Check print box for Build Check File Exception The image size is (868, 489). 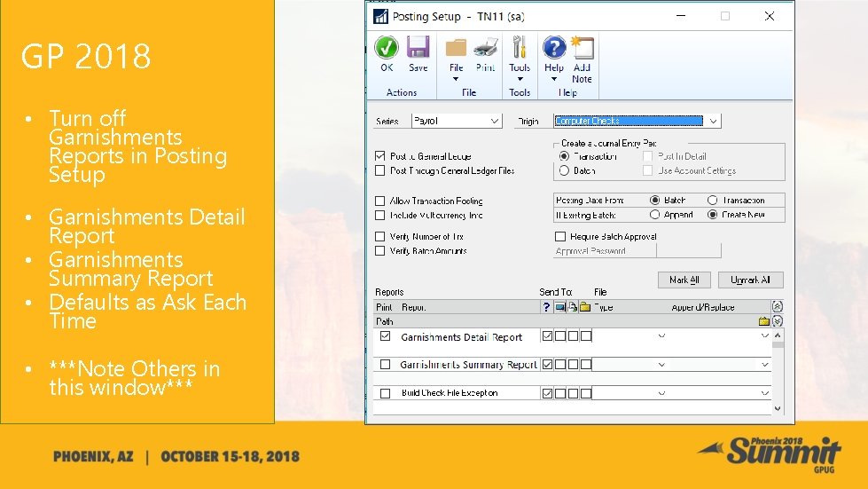point(386,393)
